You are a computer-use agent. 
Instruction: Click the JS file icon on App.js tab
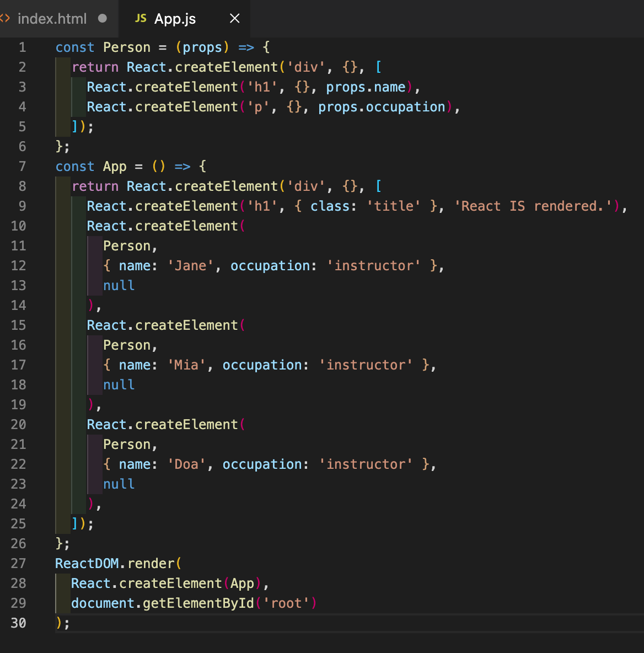[x=141, y=18]
